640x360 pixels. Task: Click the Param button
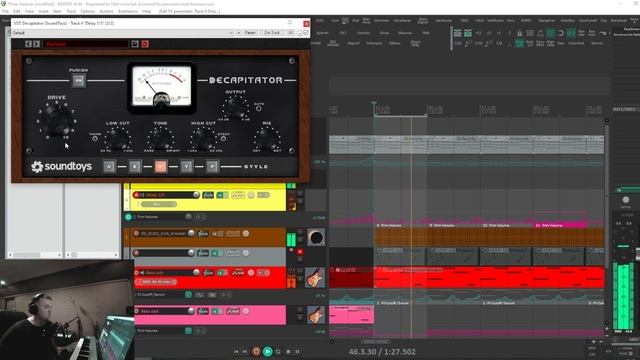coord(250,33)
